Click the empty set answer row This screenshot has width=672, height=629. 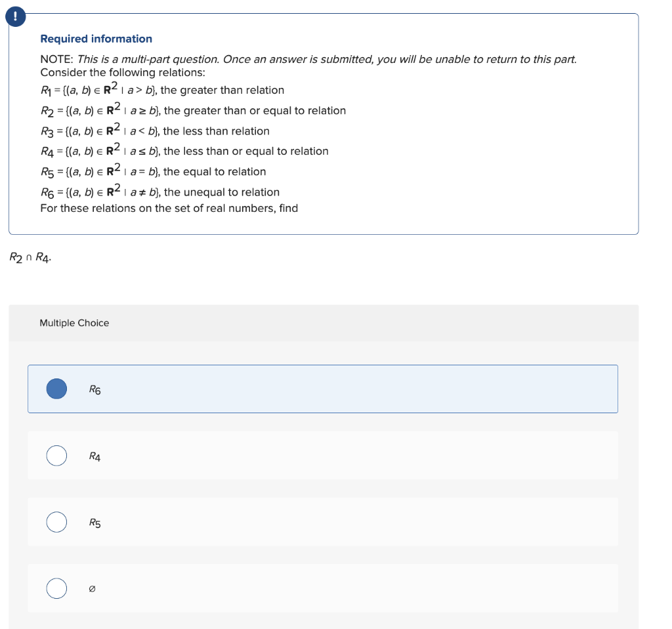click(322, 588)
